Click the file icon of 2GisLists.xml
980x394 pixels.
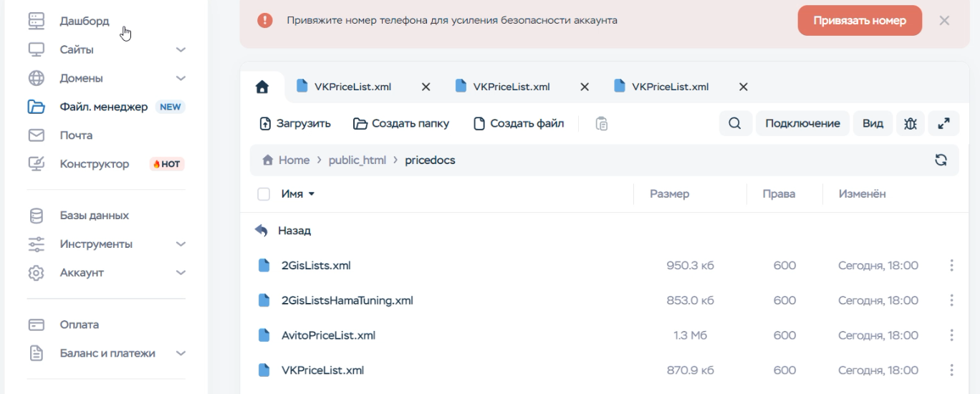264,266
